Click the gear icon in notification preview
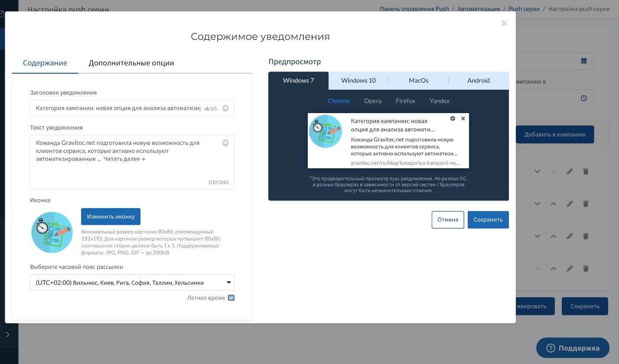This screenshot has width=619, height=364. pyautogui.click(x=453, y=118)
